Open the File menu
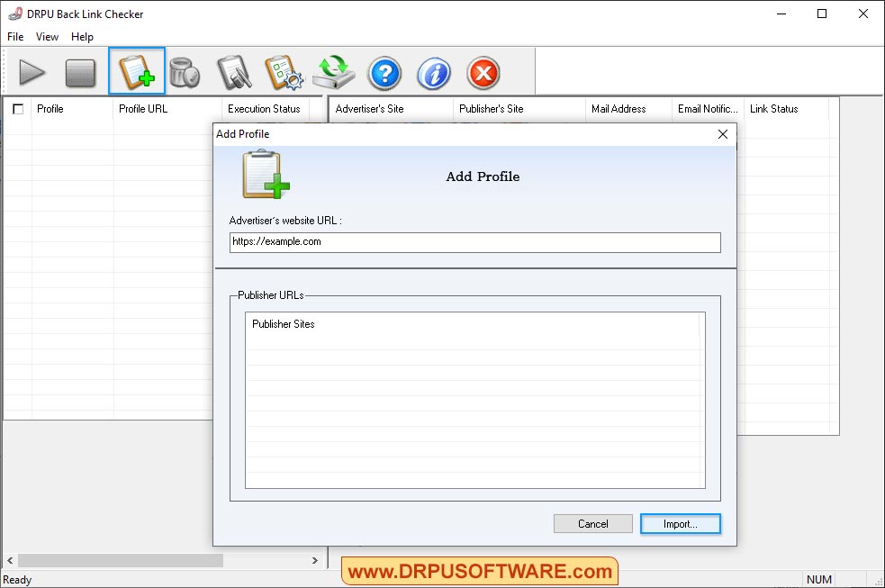This screenshot has height=588, width=885. [14, 37]
